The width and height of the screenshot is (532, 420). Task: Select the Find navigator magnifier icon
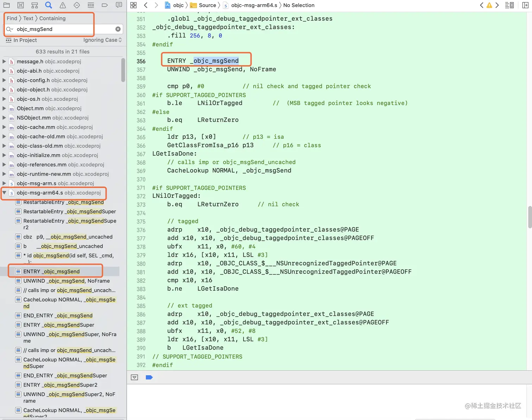(x=49, y=5)
